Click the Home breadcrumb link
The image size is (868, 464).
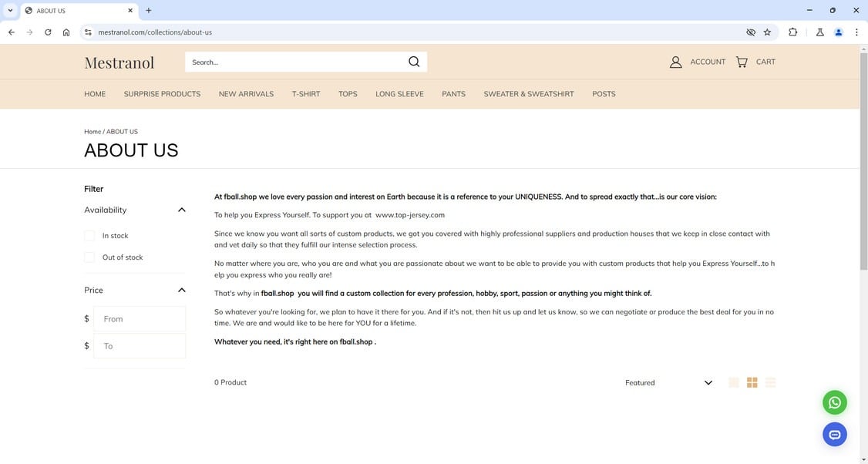click(x=93, y=132)
